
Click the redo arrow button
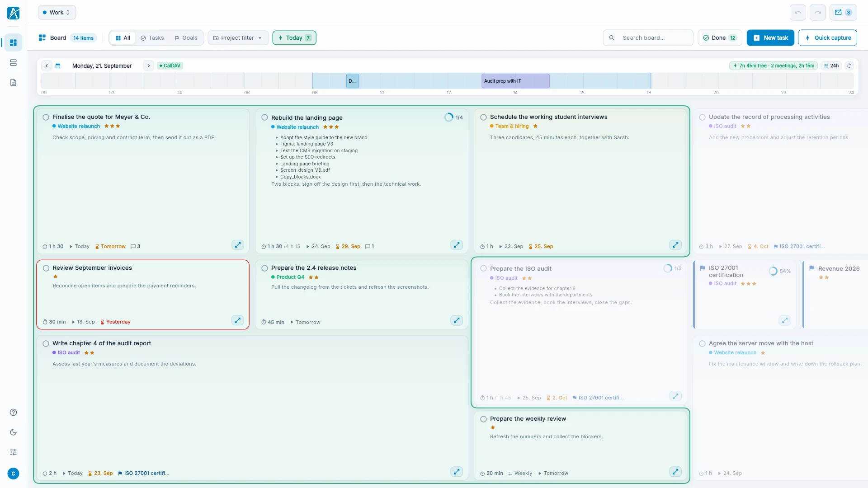coord(817,13)
